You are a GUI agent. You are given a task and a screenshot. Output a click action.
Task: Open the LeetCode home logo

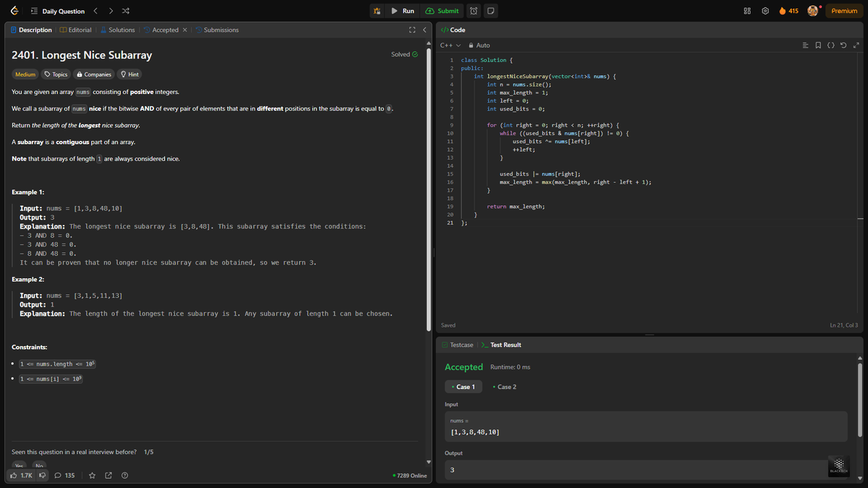15,11
